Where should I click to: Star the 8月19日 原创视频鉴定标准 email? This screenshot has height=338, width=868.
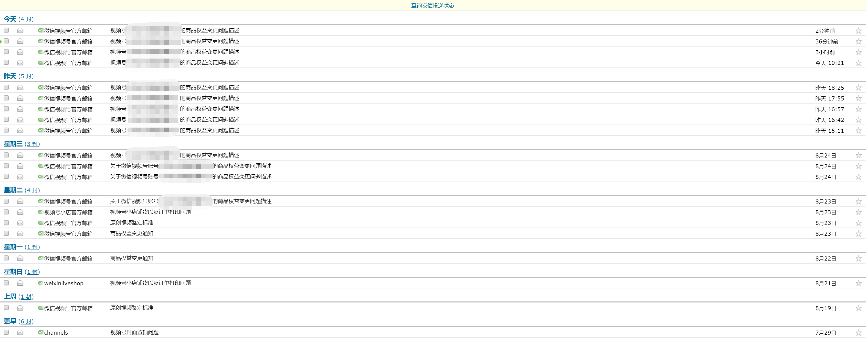click(861, 309)
